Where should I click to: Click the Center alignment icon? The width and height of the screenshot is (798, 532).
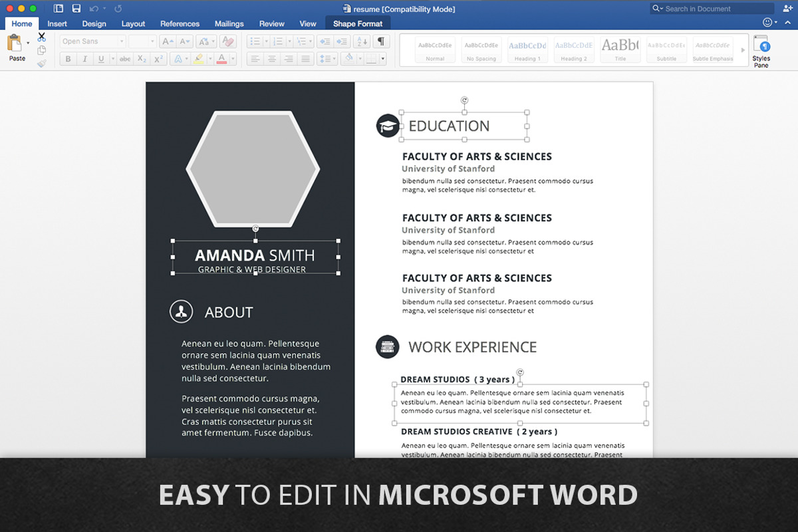point(271,59)
